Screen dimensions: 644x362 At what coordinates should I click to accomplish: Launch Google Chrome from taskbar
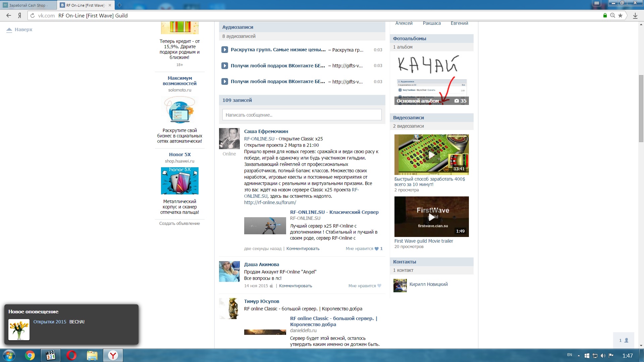pos(30,355)
